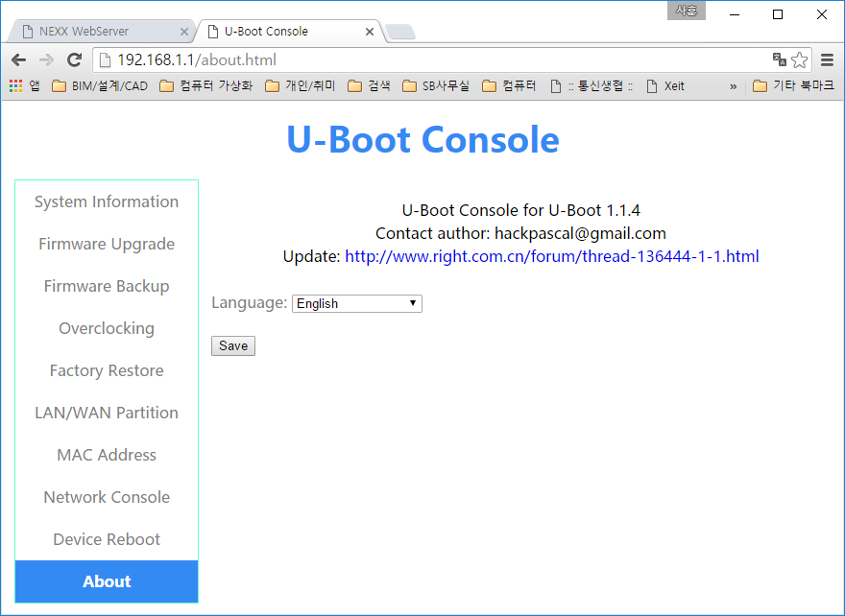
Task: Open the right.com.cn forum update link
Action: [x=552, y=256]
